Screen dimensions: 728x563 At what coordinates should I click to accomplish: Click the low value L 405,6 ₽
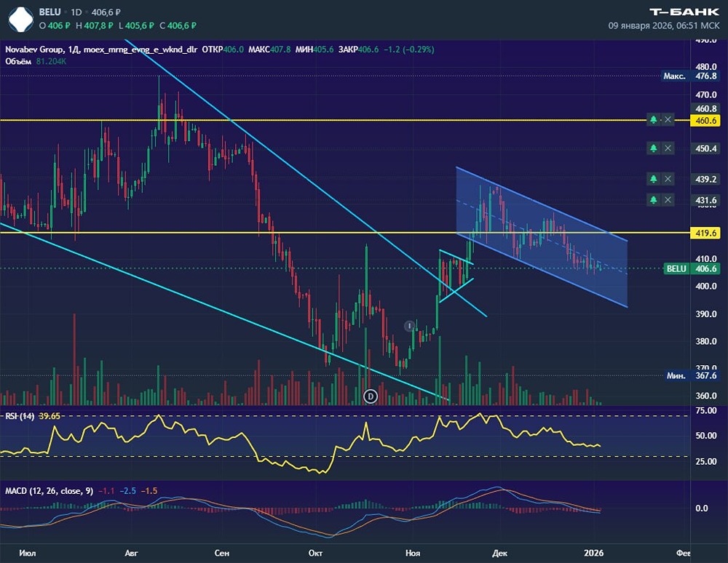click(136, 26)
